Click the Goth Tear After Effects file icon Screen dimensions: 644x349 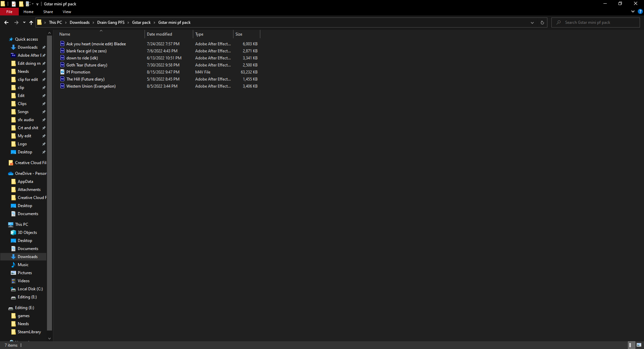(62, 65)
